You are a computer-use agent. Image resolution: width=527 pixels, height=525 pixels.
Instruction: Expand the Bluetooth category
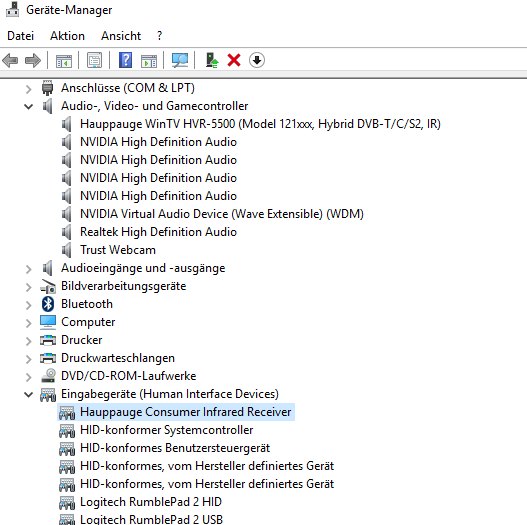[29, 305]
